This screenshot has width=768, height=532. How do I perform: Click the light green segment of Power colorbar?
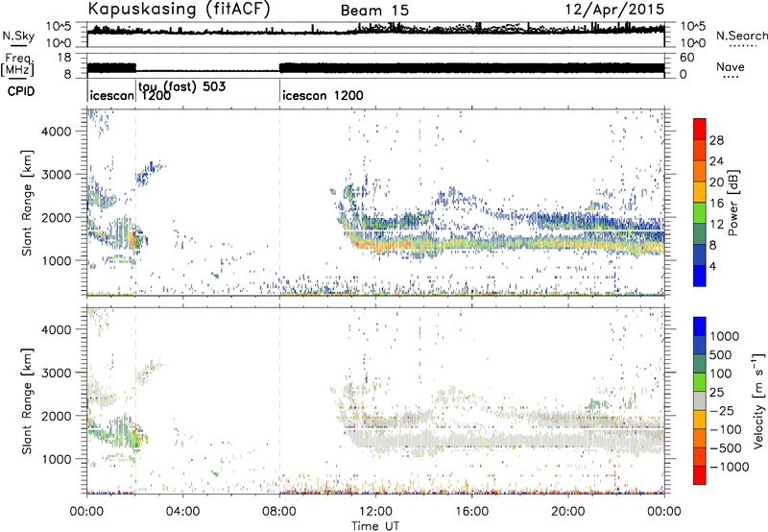[700, 212]
